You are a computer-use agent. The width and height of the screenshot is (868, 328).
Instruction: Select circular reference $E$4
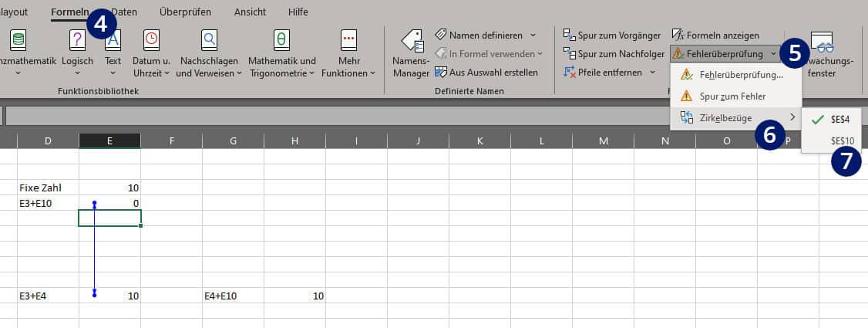[x=832, y=119]
